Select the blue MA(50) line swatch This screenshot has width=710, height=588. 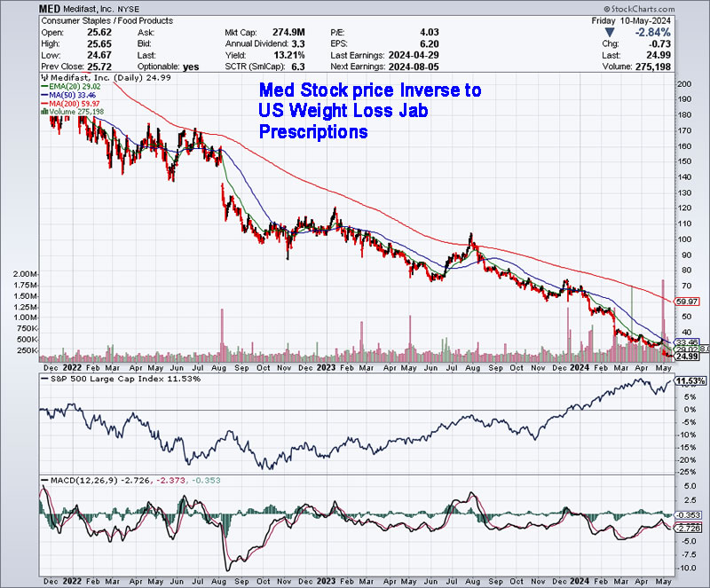(x=45, y=95)
